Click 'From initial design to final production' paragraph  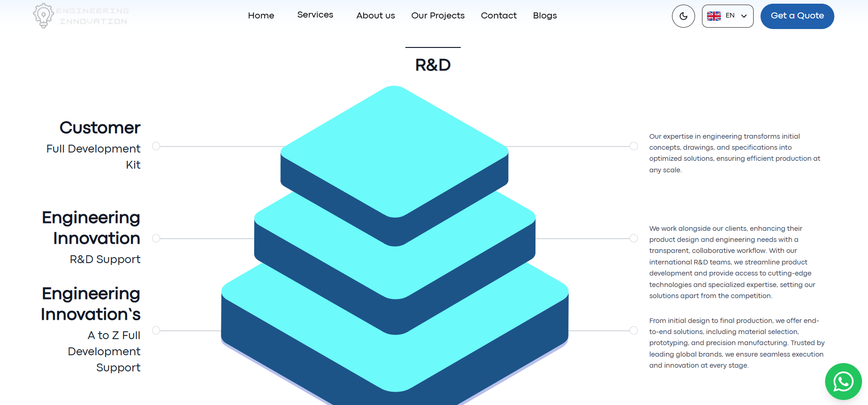(737, 343)
